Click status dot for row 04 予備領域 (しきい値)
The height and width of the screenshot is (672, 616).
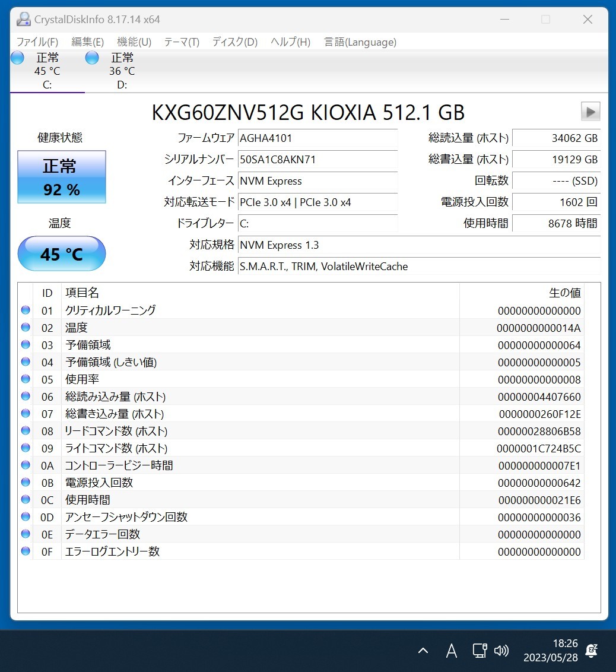coord(26,362)
